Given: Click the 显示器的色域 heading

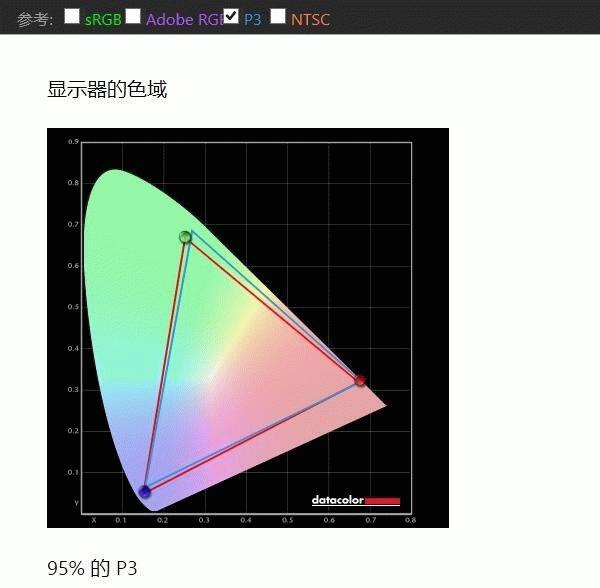Looking at the screenshot, I should pos(107,90).
